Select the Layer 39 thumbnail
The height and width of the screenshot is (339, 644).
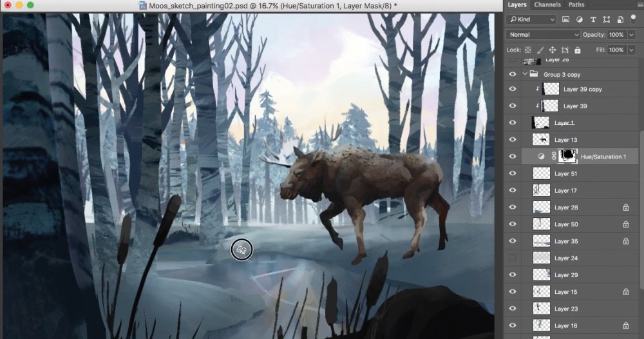[550, 106]
